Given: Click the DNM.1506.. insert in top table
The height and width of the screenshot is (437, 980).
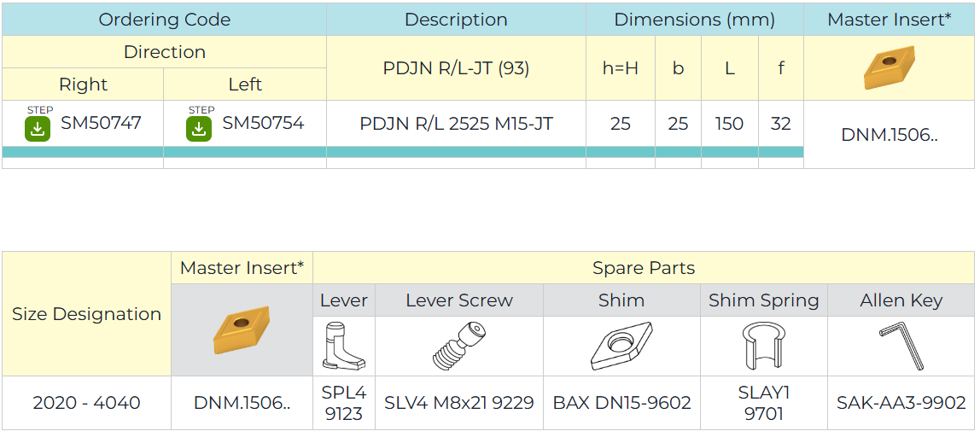Looking at the screenshot, I should click(x=889, y=135).
